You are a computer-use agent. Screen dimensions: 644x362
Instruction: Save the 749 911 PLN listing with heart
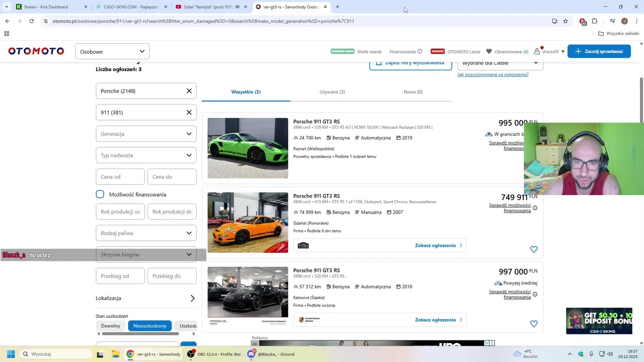(534, 249)
